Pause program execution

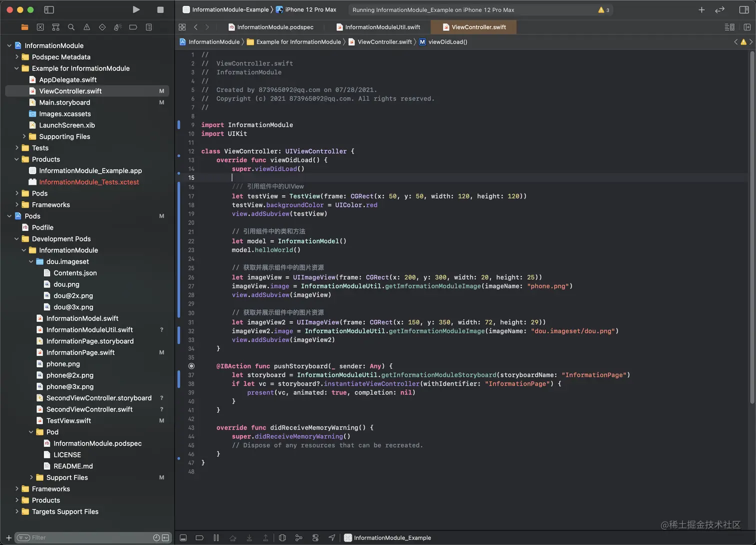(216, 538)
